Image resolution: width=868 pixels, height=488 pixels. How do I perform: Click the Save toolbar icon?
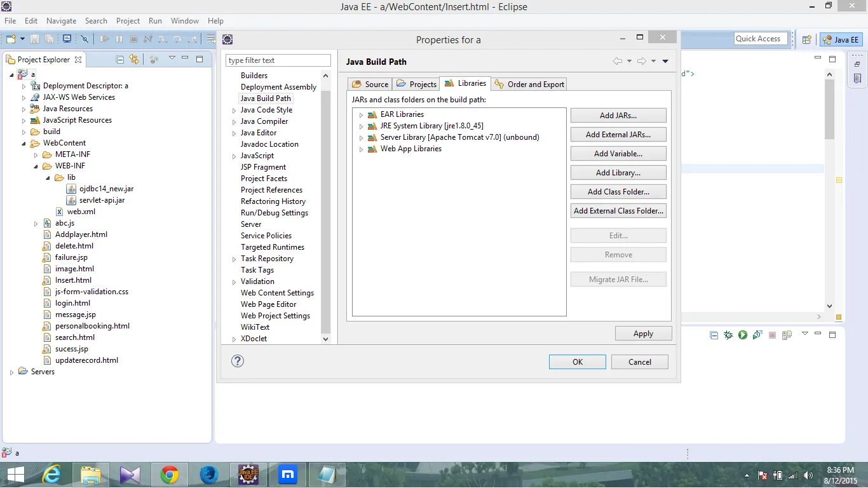35,39
